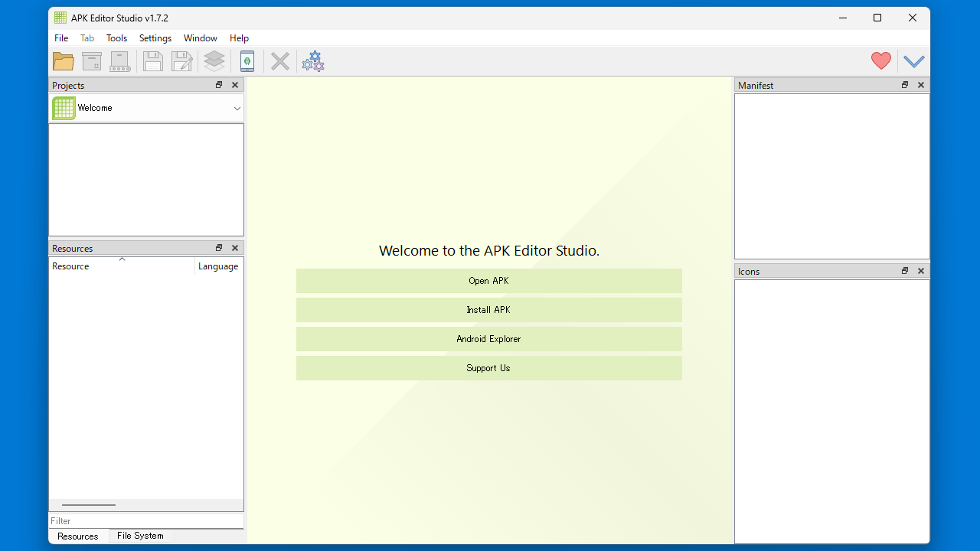
Task: Float the Manifest panel
Action: tap(905, 85)
